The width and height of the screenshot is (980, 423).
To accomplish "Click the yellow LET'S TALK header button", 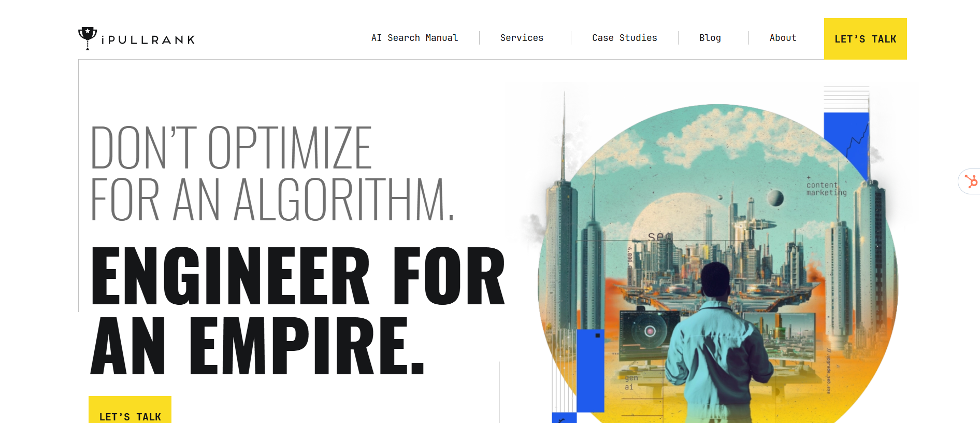I will click(865, 39).
